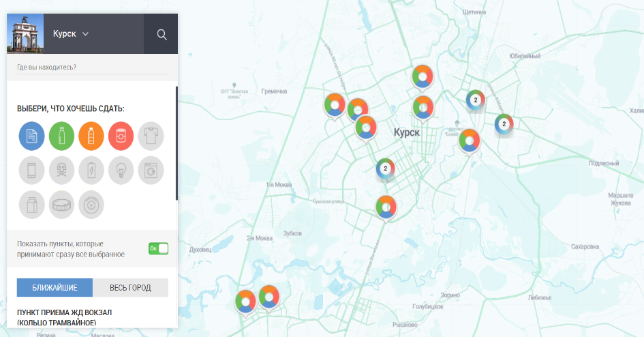Select the clothing t-shirt category
The width and height of the screenshot is (644, 337).
[151, 136]
